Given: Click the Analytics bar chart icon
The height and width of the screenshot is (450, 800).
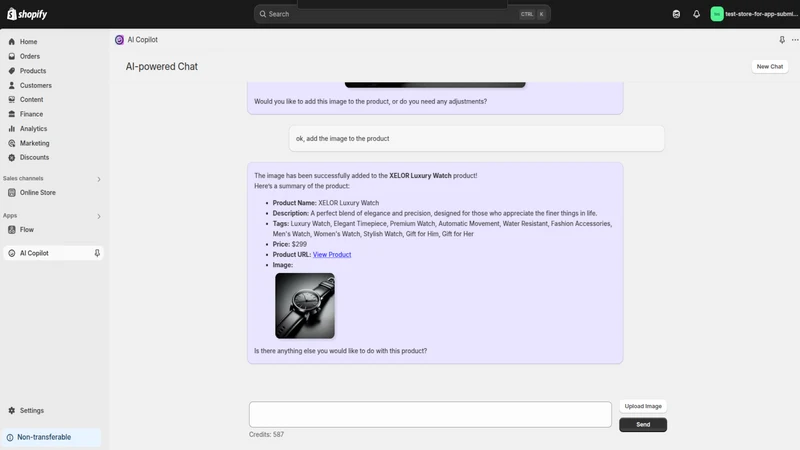Looking at the screenshot, I should pos(12,129).
